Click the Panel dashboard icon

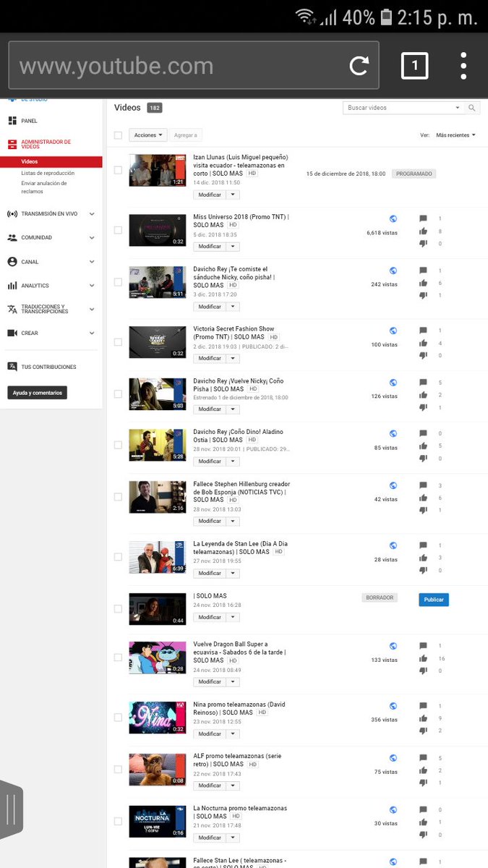point(12,121)
